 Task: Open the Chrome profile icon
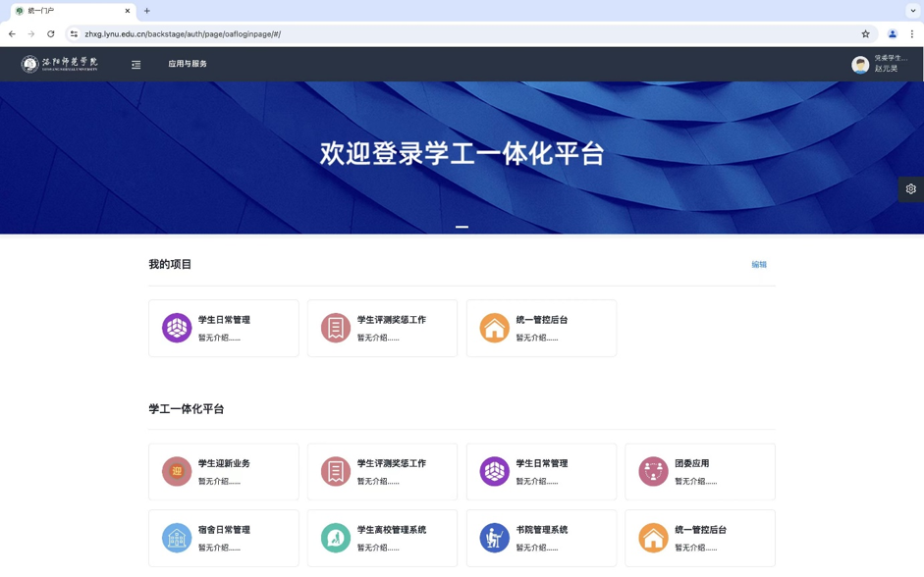[893, 34]
